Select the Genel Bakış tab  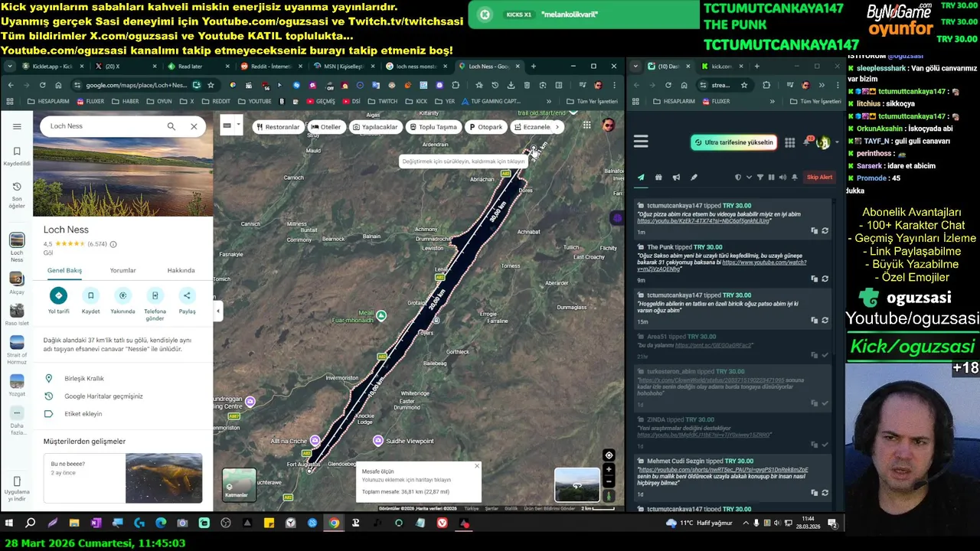point(64,270)
